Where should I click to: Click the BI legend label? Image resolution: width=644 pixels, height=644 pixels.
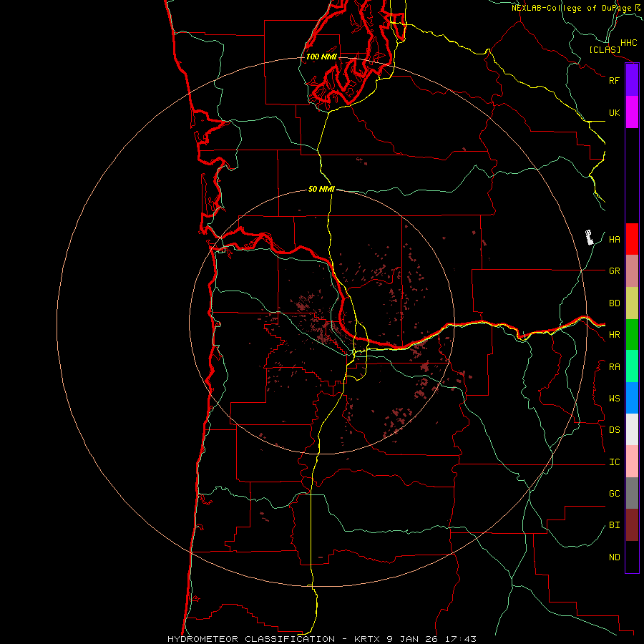pyautogui.click(x=615, y=525)
